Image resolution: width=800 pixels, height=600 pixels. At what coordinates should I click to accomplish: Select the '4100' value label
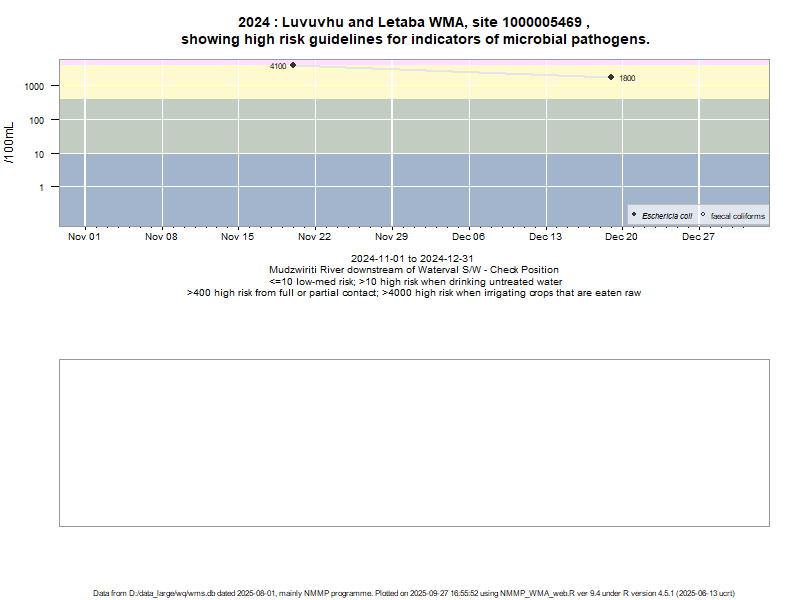point(278,66)
